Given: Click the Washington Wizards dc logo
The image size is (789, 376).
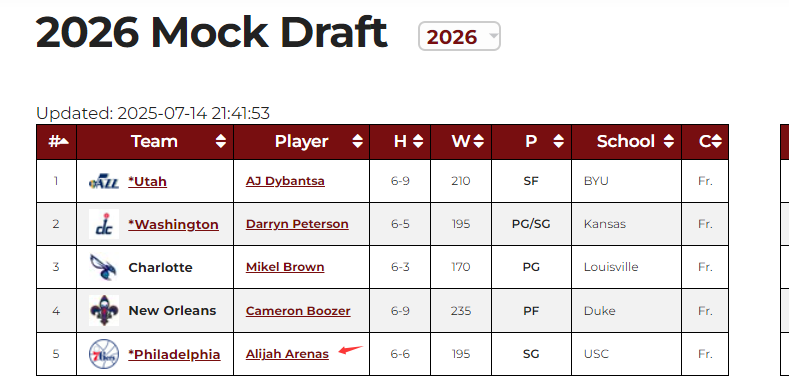Looking at the screenshot, I should tap(104, 224).
